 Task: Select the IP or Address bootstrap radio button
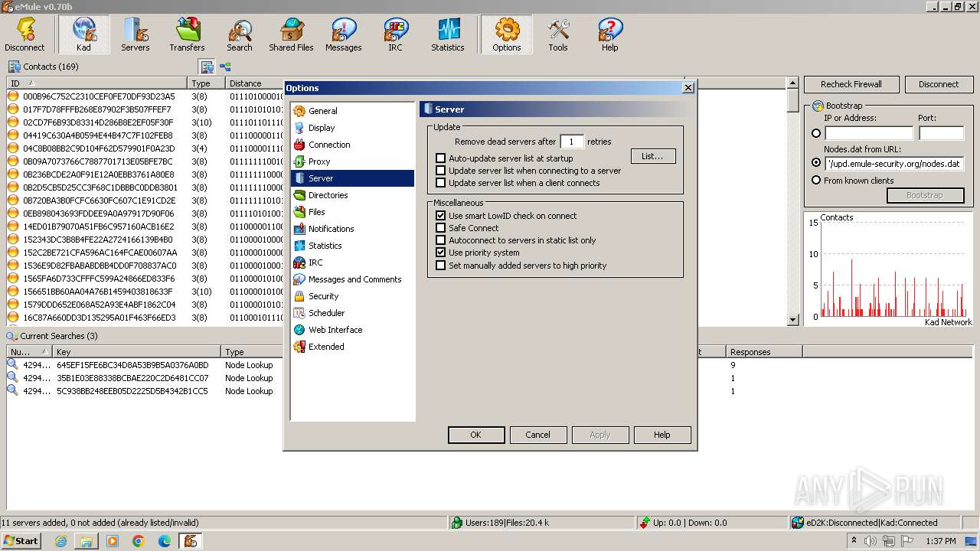[x=816, y=133]
